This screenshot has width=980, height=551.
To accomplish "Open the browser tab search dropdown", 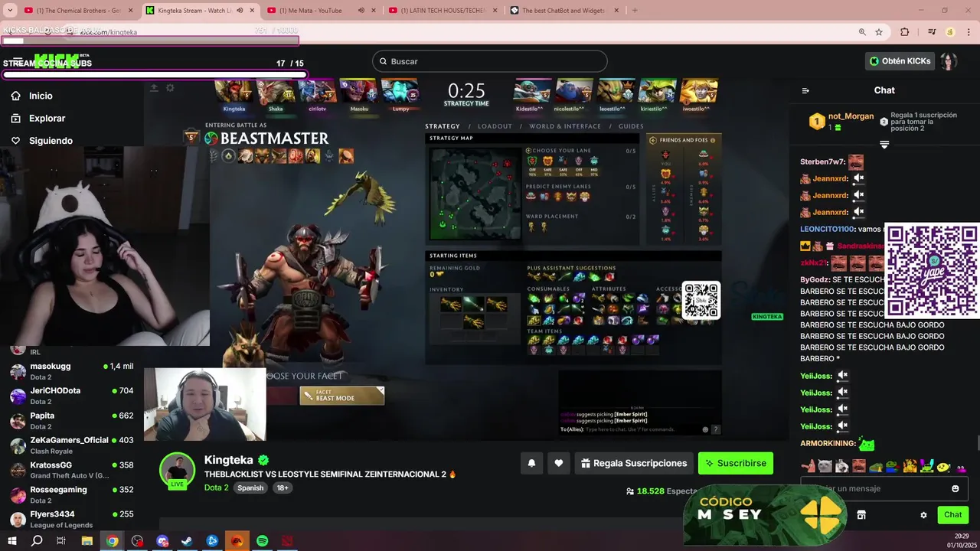I will [9, 11].
